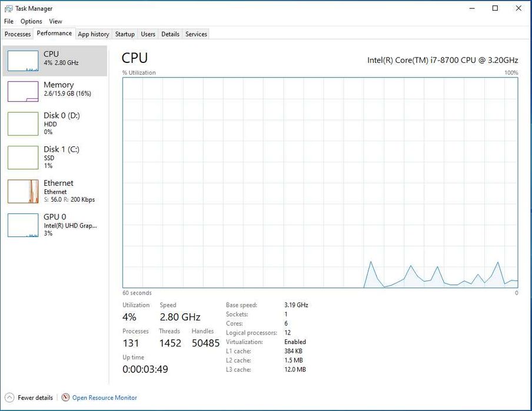
Task: Select the CPU mini graph thumbnail
Action: (x=23, y=61)
